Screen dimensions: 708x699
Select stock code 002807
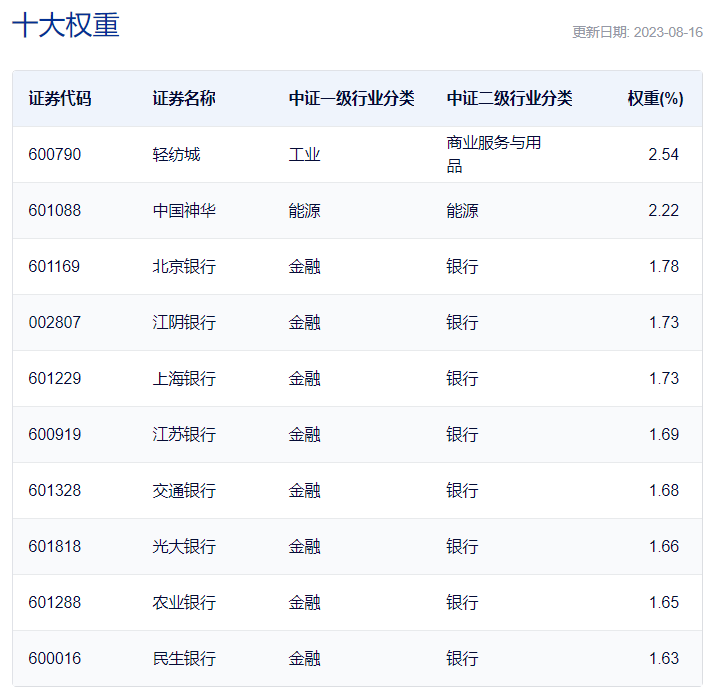[55, 322]
